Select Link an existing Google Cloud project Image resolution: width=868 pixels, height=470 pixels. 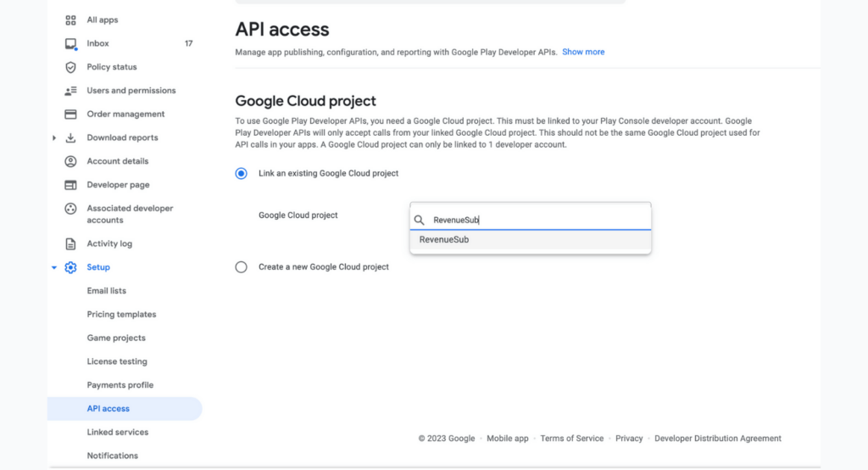click(x=242, y=173)
